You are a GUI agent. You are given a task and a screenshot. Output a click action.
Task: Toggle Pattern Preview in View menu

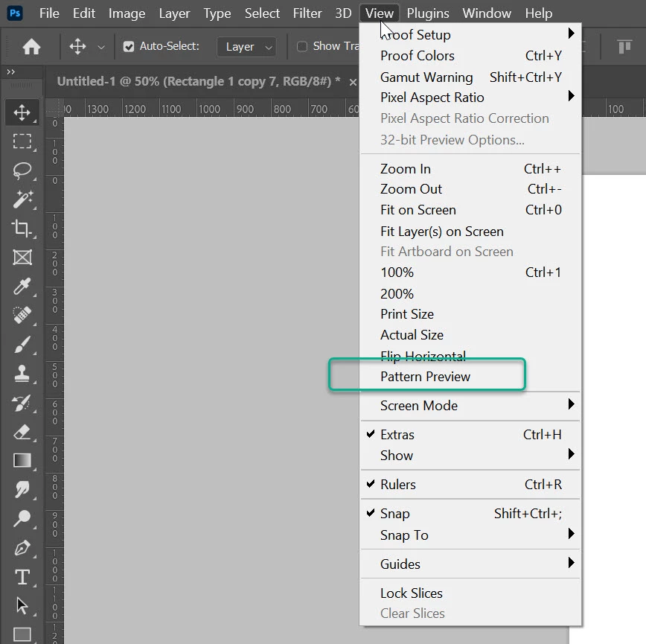click(470, 377)
